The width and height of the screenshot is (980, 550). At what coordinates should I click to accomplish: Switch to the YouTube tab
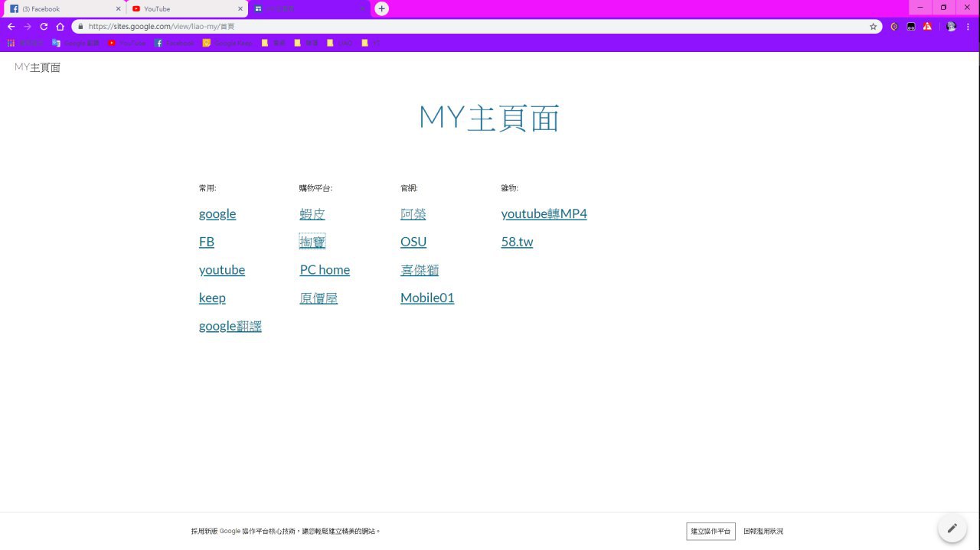[186, 9]
